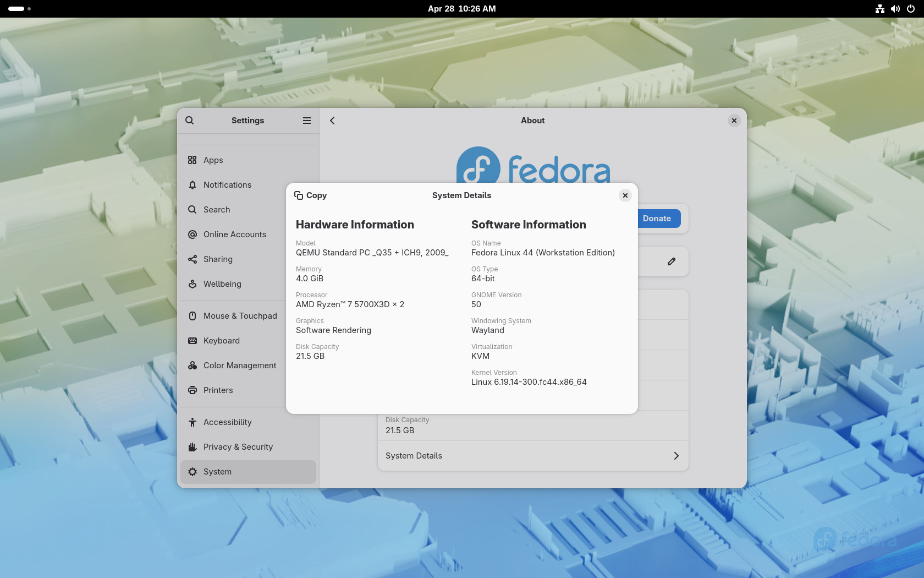Click the volume icon in top bar
The height and width of the screenshot is (578, 924).
coord(895,9)
